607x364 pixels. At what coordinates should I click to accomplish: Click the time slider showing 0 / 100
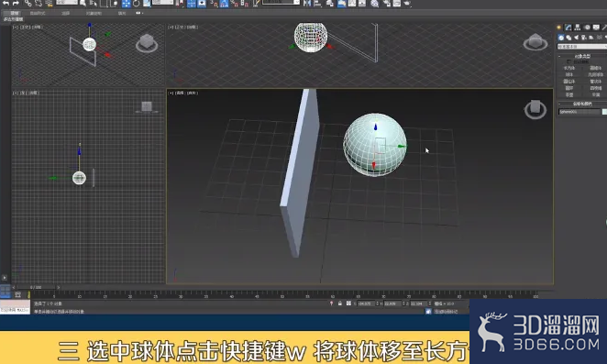point(36,287)
